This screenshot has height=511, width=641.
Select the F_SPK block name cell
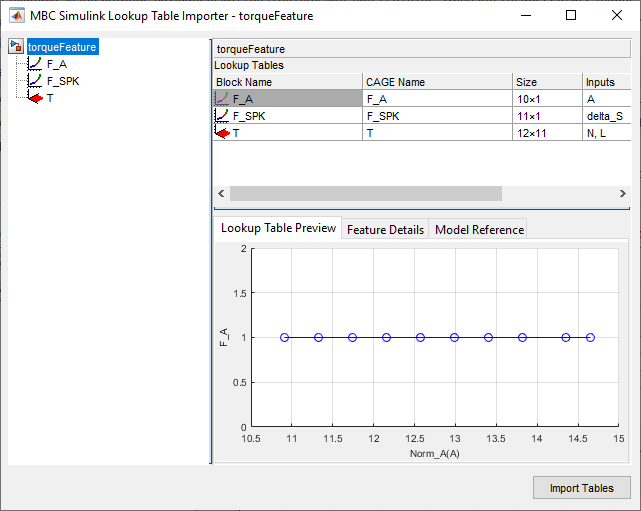(x=288, y=116)
